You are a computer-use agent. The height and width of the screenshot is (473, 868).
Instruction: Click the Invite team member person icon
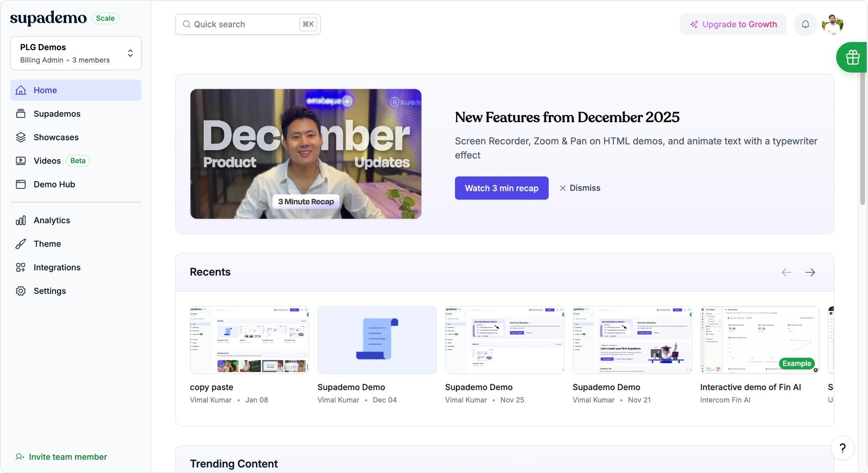[x=20, y=457]
